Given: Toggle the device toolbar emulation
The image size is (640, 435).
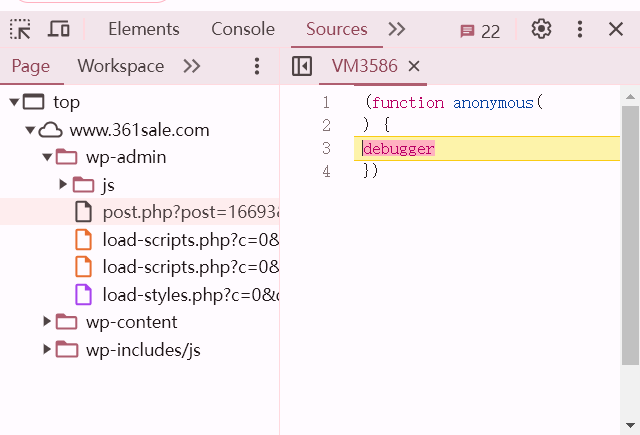Looking at the screenshot, I should click(x=59, y=29).
